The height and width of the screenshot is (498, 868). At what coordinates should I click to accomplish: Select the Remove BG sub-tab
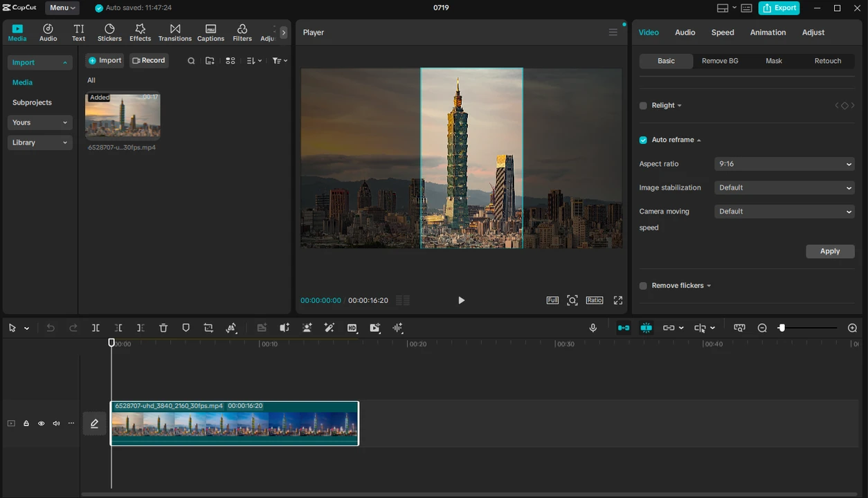click(720, 61)
